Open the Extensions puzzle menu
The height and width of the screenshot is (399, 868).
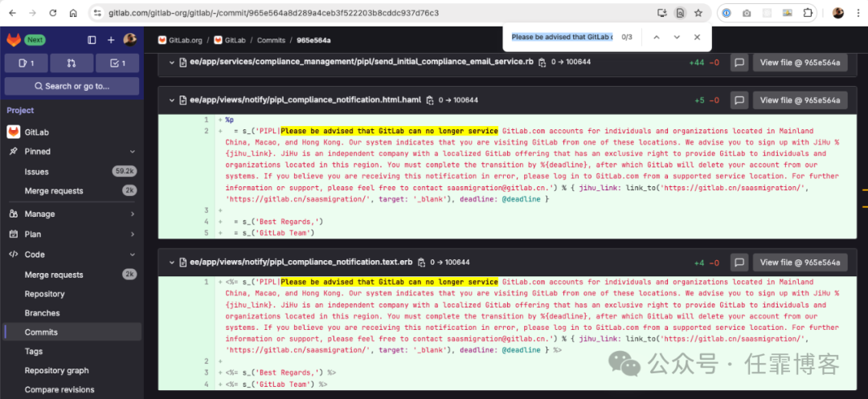[808, 13]
